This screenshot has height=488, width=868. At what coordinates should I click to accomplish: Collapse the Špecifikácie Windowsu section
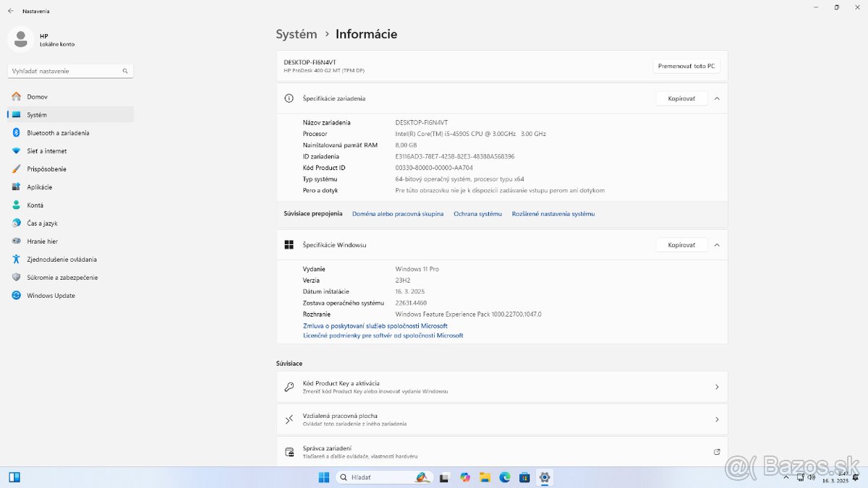(717, 244)
